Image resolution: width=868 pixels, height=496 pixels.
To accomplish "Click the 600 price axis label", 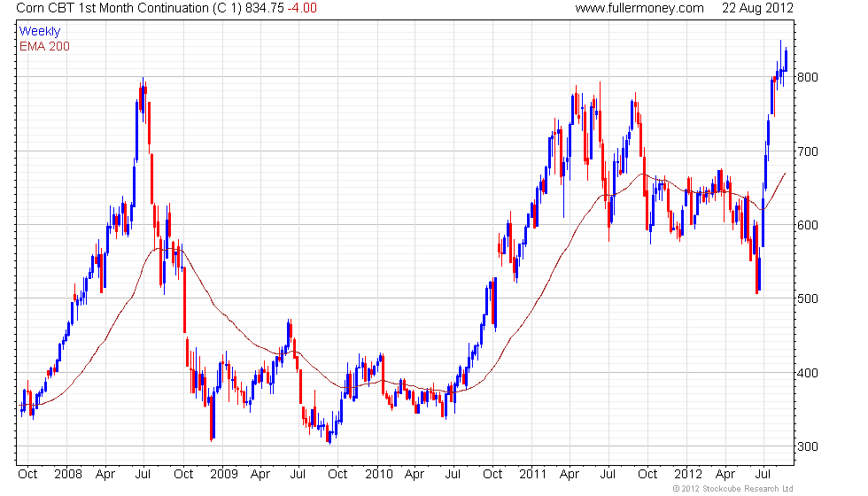I will [x=807, y=225].
